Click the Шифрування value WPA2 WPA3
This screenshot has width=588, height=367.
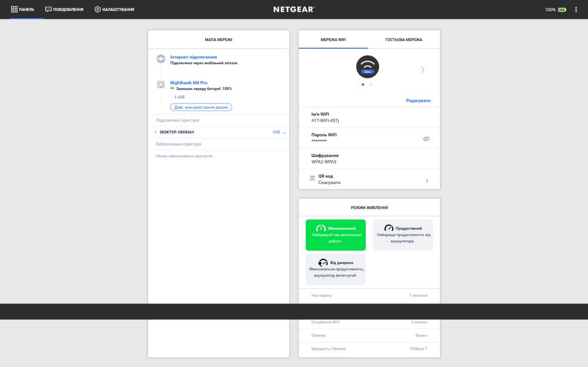click(323, 162)
